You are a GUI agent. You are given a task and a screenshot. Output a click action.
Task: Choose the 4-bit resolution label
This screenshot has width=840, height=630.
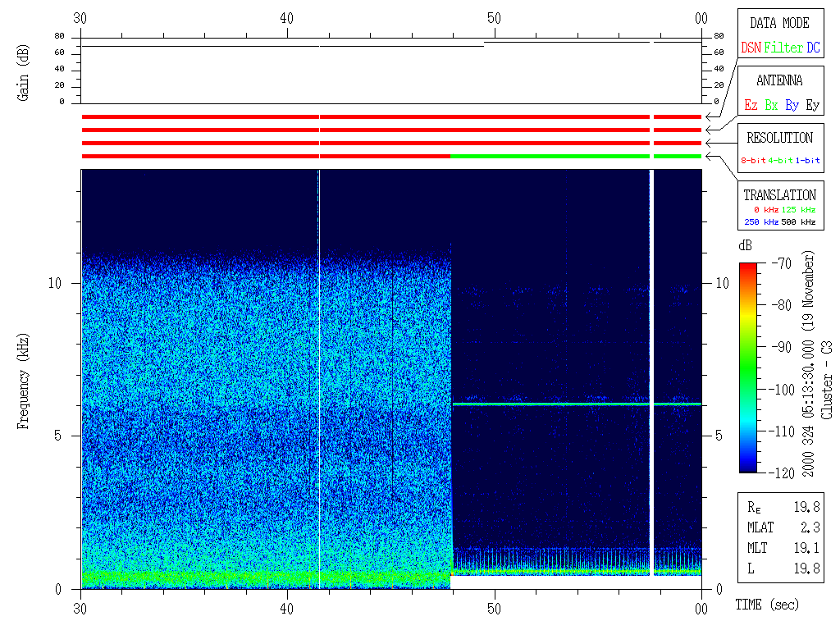781,161
